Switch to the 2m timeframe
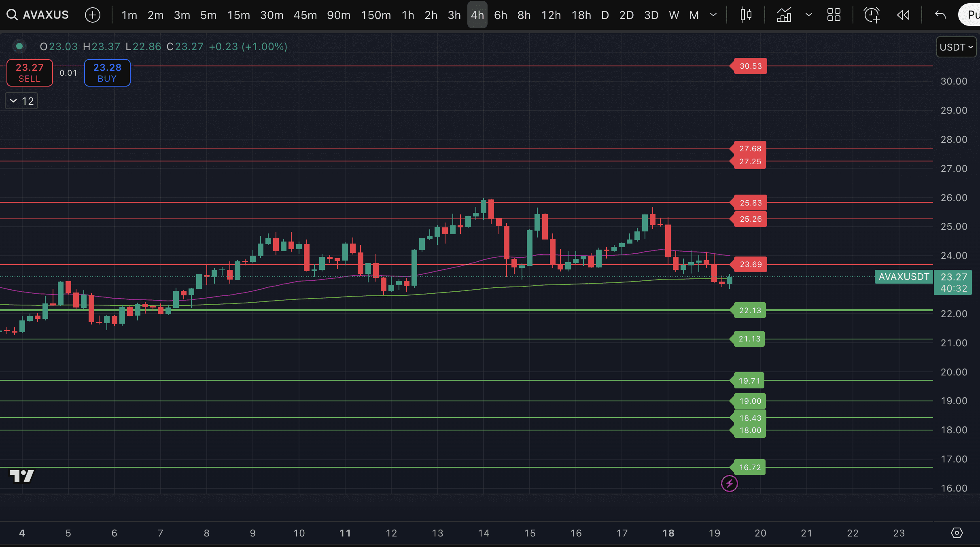Viewport: 980px width, 547px height. pyautogui.click(x=155, y=15)
